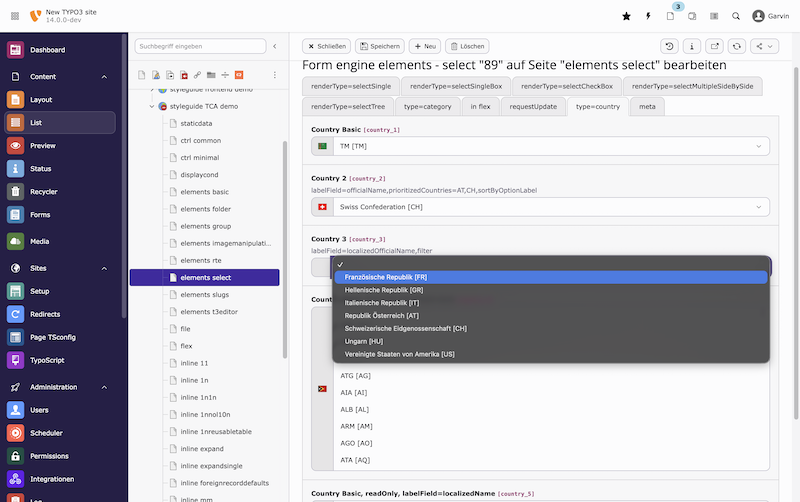This screenshot has width=800, height=502.
Task: Focus the page tree search field
Action: pyautogui.click(x=200, y=46)
